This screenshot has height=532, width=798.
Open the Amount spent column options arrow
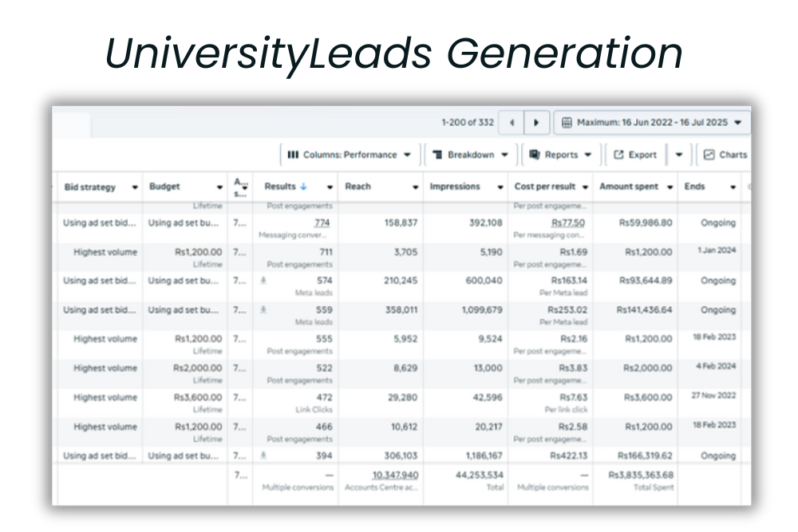(x=670, y=187)
